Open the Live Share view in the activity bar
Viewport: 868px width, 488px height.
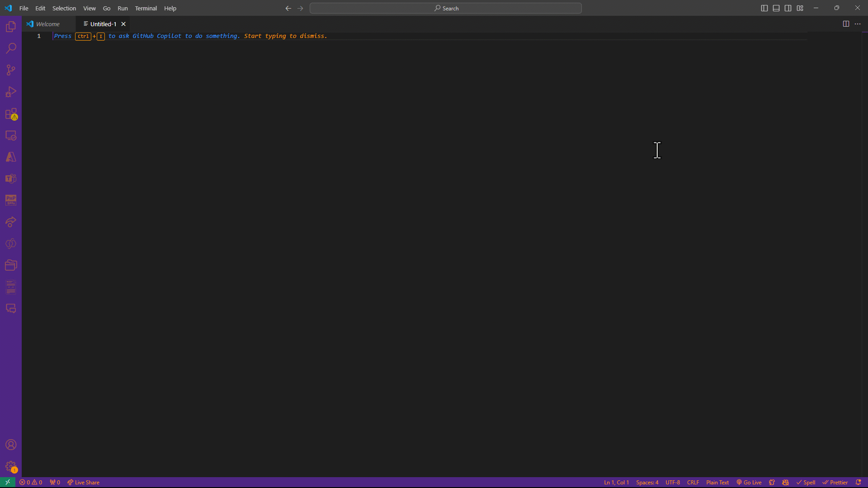[x=11, y=222]
